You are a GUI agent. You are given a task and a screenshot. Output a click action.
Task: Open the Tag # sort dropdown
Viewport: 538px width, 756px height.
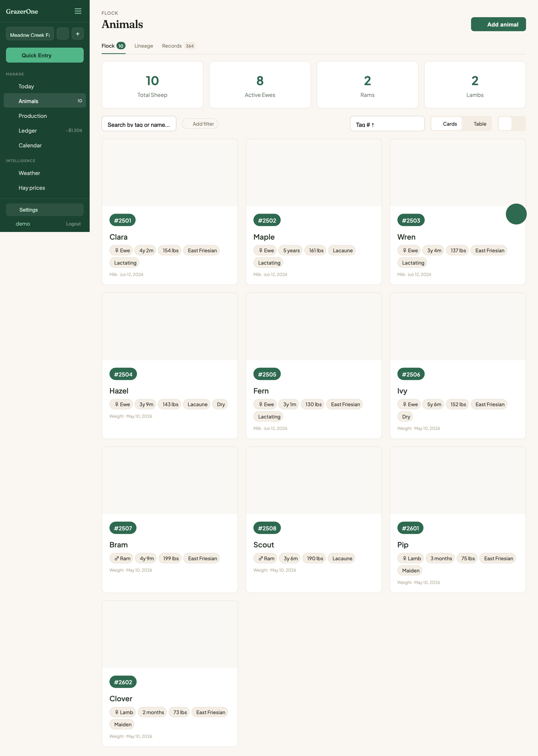[x=387, y=124]
